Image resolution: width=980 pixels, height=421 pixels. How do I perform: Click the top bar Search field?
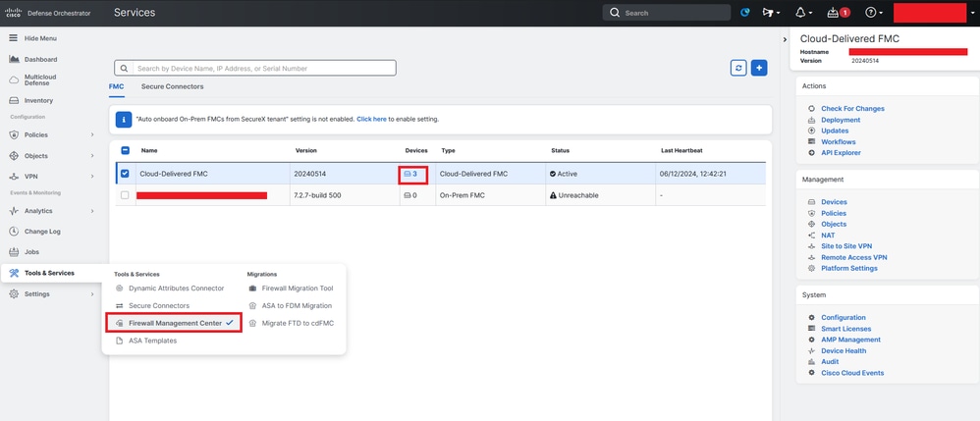tap(666, 13)
